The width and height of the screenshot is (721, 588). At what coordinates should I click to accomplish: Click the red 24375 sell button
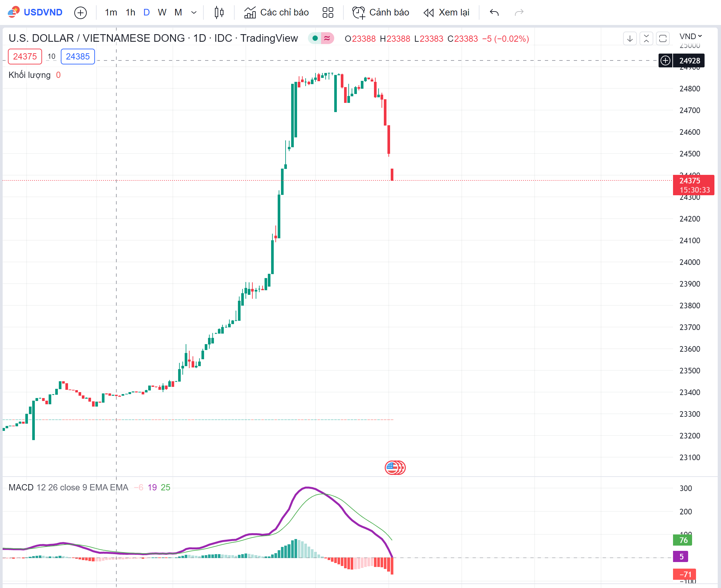pos(25,57)
